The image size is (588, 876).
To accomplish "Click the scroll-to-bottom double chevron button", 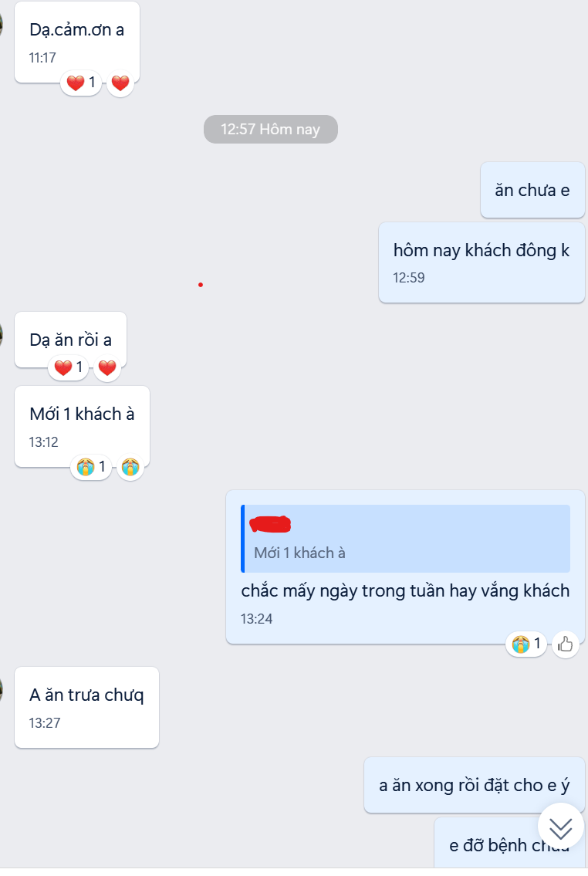I will [x=561, y=827].
